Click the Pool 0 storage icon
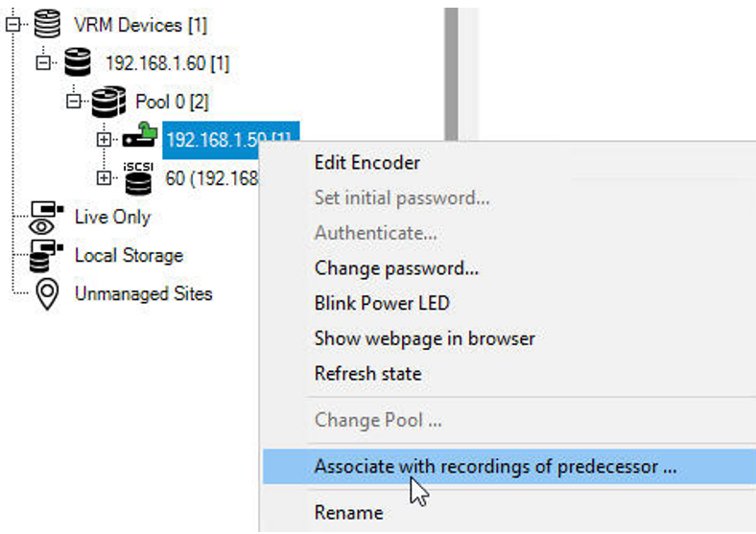Image resolution: width=756 pixels, height=534 pixels. [x=109, y=102]
